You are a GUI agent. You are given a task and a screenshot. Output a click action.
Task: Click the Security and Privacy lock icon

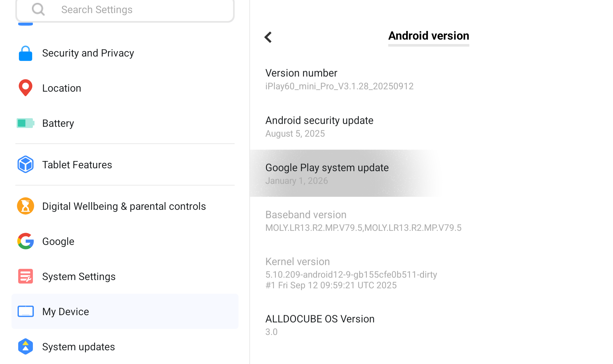click(26, 53)
